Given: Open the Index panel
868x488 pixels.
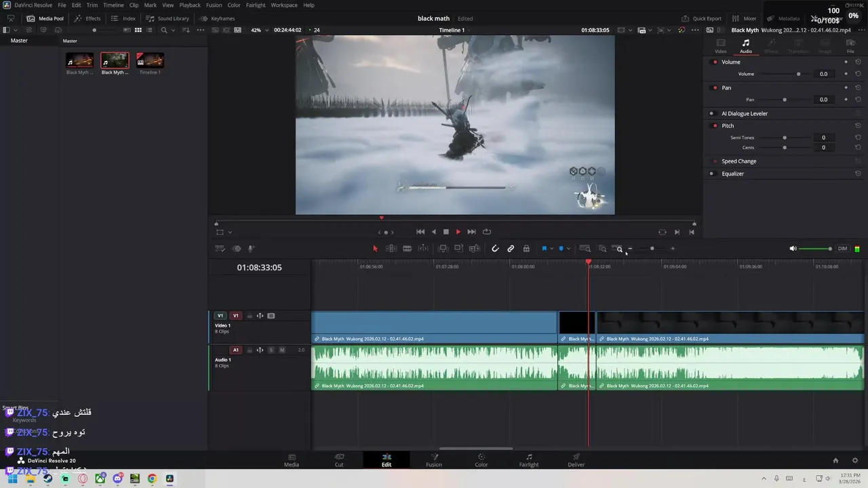Looking at the screenshot, I should 123,18.
